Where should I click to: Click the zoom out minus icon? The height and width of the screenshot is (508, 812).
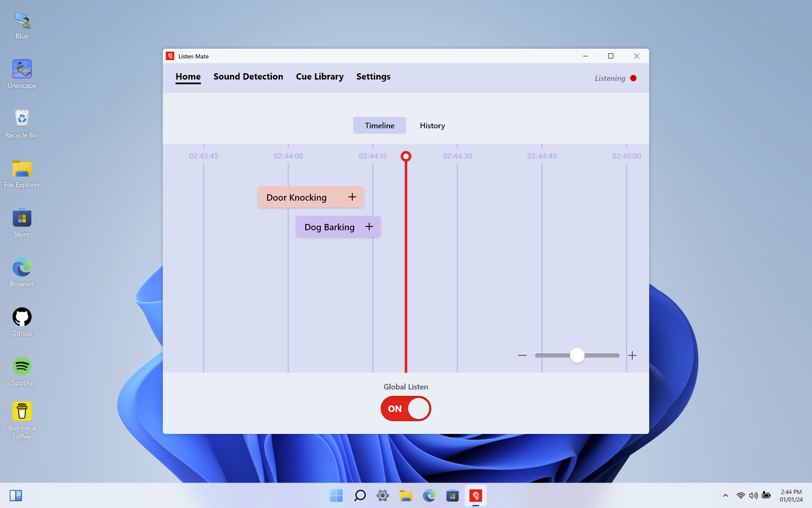pyautogui.click(x=522, y=356)
